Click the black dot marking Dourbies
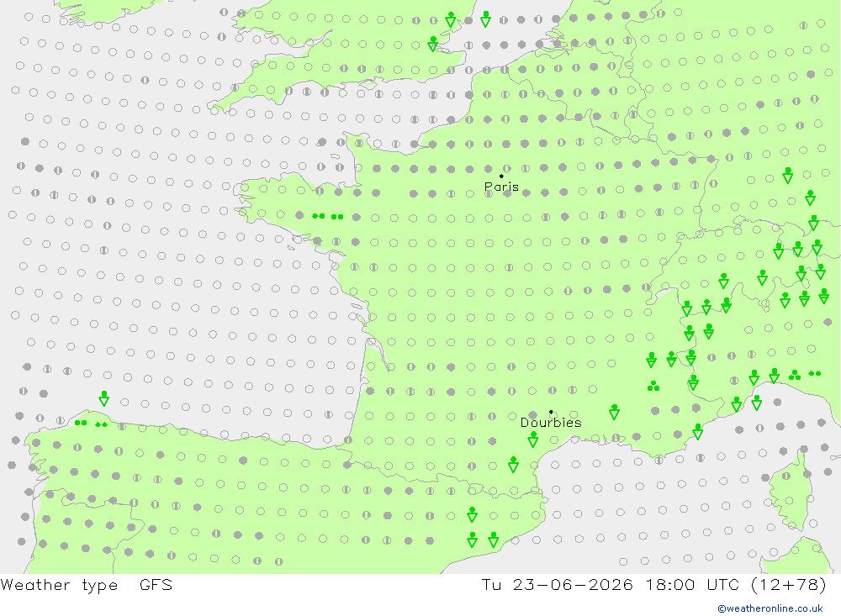This screenshot has height=616, width=841. tap(551, 412)
